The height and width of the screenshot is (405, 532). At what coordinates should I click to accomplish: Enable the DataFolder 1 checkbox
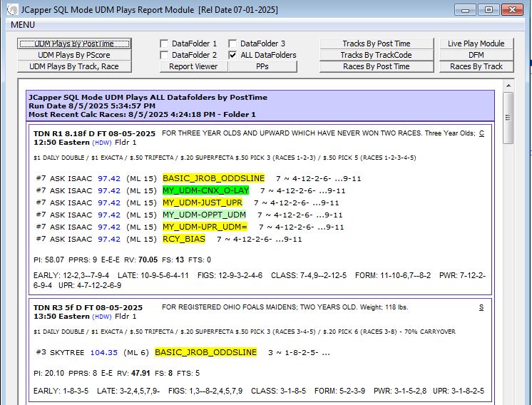click(164, 43)
